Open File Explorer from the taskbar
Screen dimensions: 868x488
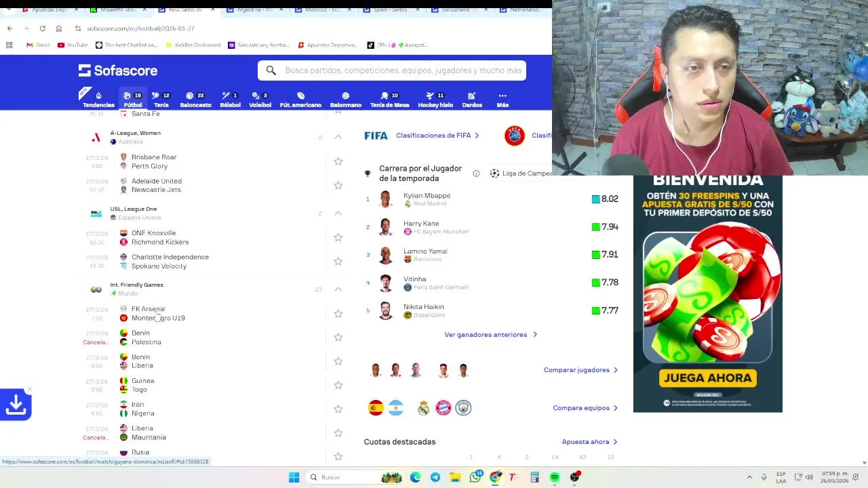coord(455,477)
